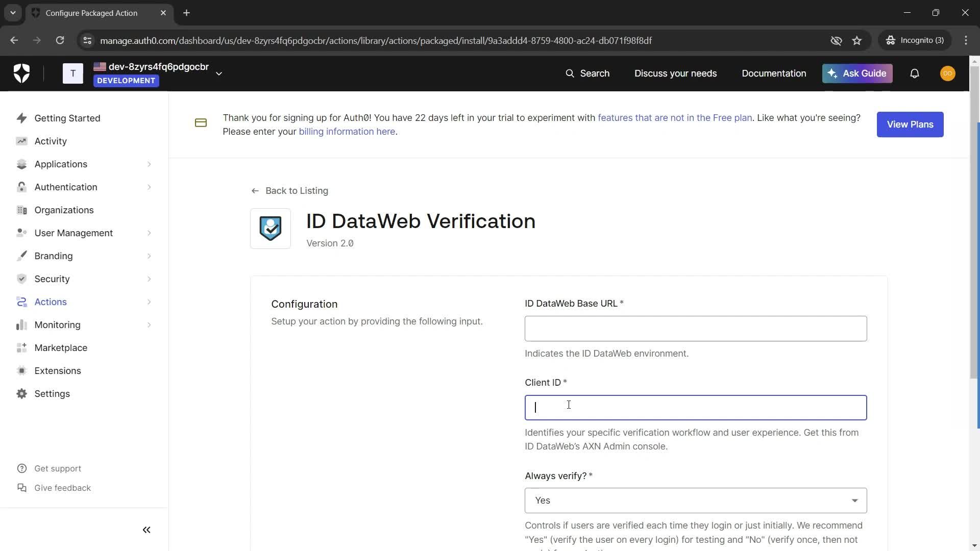The width and height of the screenshot is (980, 551).
Task: Open Always verify dropdown
Action: coord(696,500)
